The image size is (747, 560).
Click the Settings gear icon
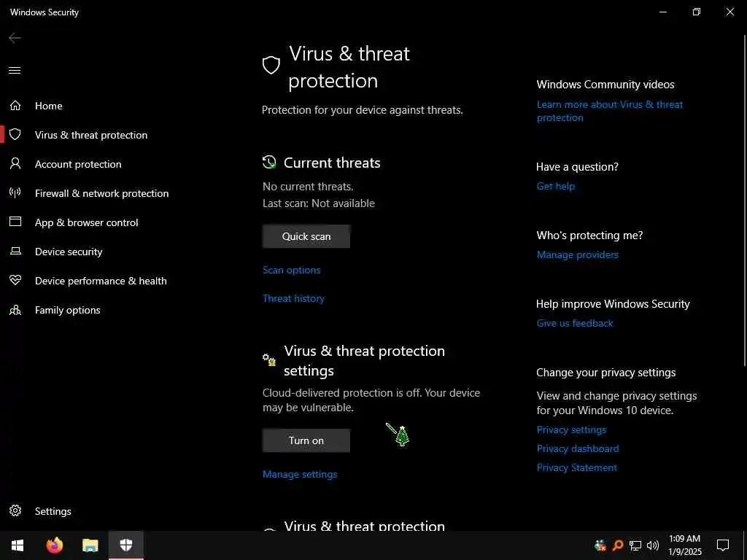[15, 510]
